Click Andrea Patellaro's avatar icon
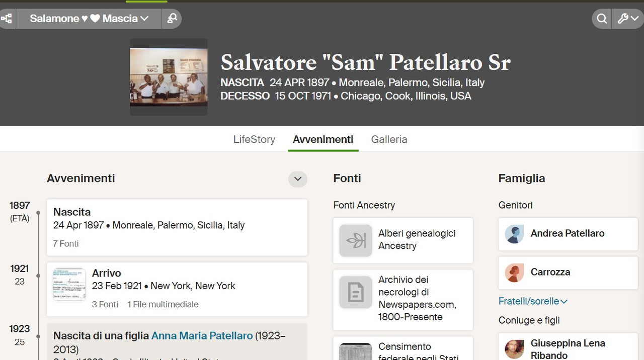 pos(514,234)
